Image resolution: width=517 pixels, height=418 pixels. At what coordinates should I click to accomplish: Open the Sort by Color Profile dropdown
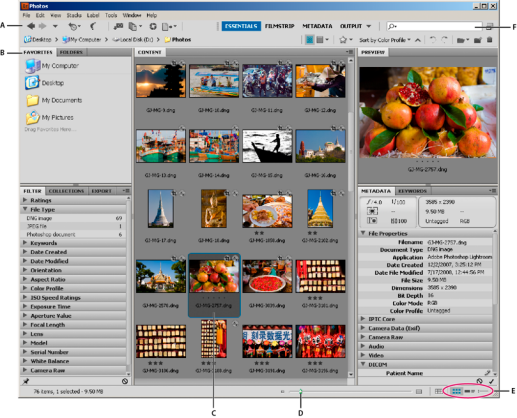[x=385, y=40]
